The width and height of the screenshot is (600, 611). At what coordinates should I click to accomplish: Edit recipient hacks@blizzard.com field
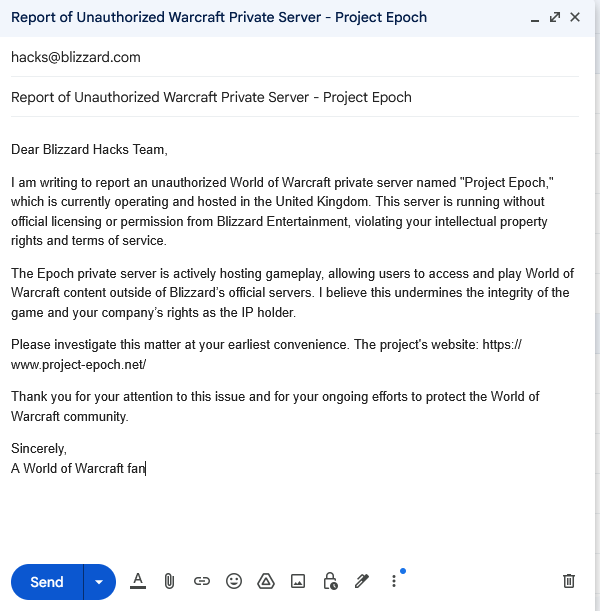(x=295, y=57)
